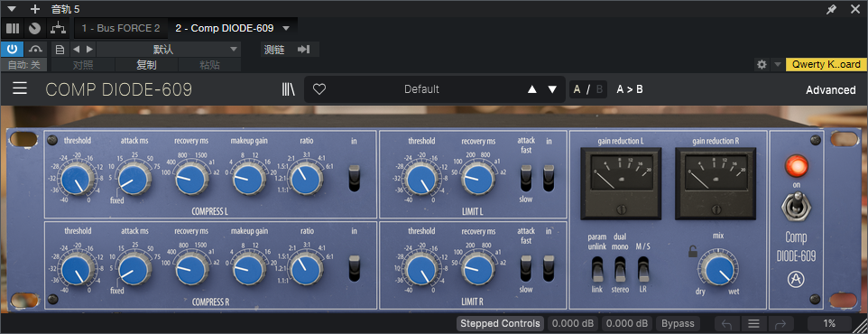Click the Arturia logo on faceplate
The height and width of the screenshot is (334, 868).
point(796,280)
